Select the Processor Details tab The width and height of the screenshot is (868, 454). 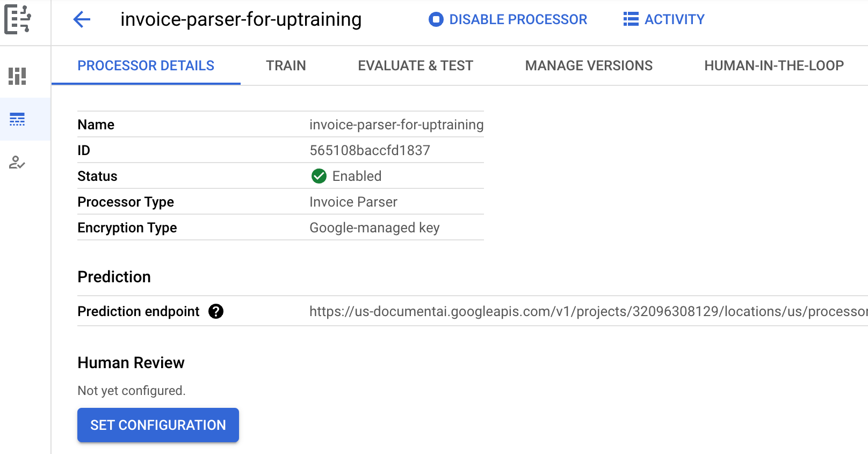146,65
